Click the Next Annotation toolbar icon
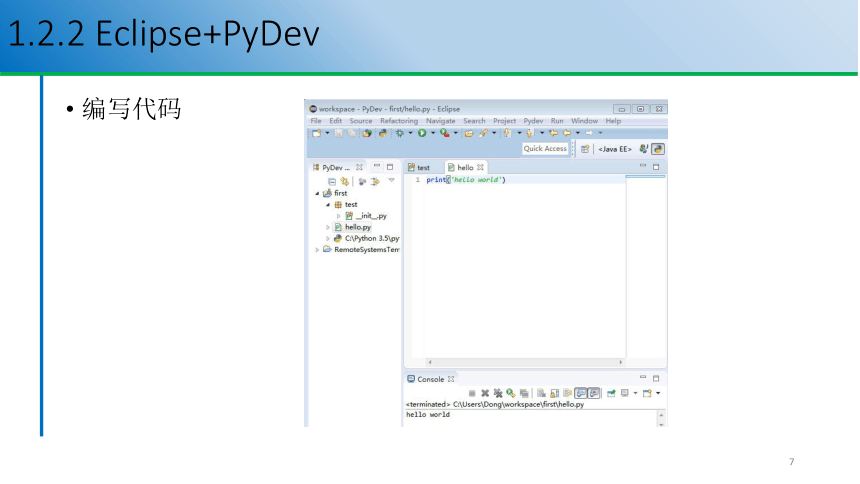This screenshot has height=484, width=860. pyautogui.click(x=507, y=133)
